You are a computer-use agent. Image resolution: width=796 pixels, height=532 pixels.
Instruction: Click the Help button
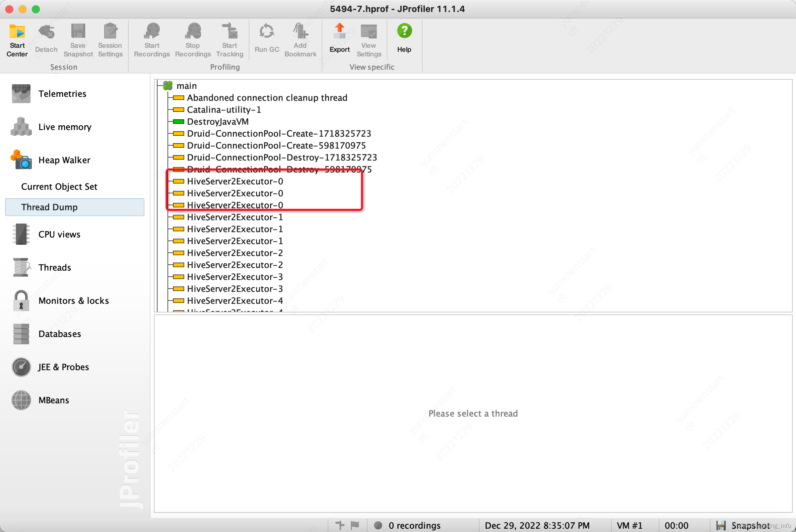point(404,37)
